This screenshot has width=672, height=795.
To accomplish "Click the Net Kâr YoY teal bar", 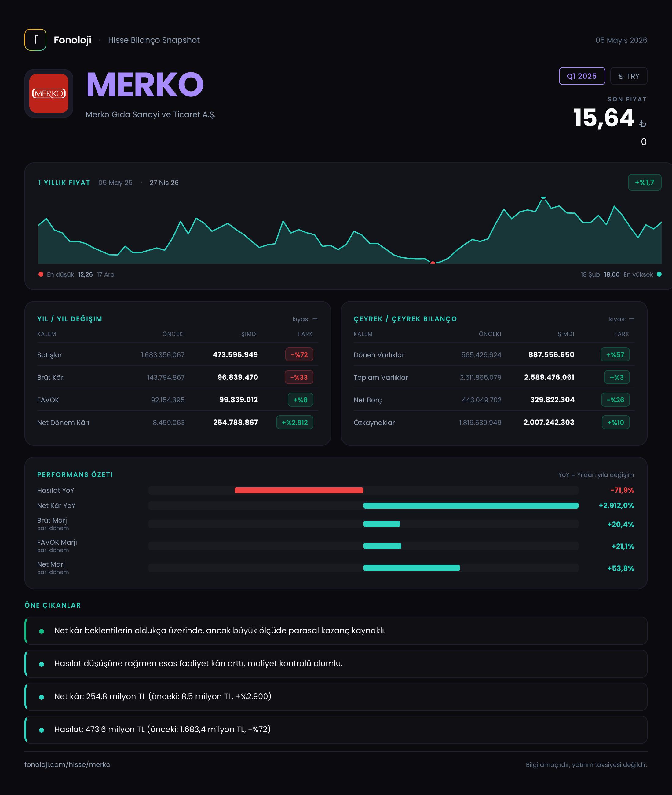I will [x=471, y=506].
